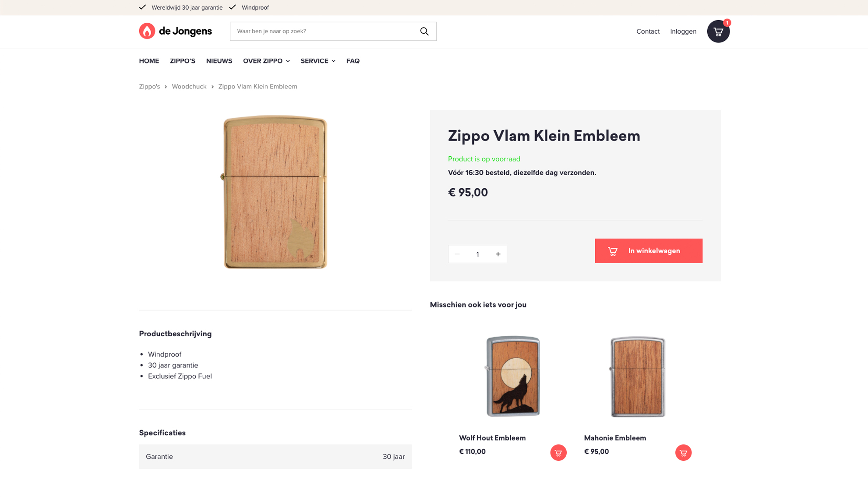
Task: Increase quantity with the plus button
Action: [x=498, y=254]
